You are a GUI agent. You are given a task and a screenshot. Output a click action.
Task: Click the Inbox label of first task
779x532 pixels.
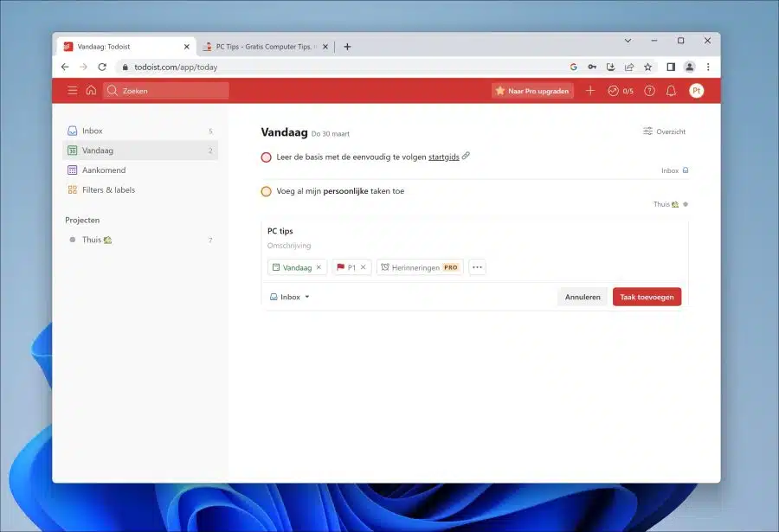(x=674, y=170)
